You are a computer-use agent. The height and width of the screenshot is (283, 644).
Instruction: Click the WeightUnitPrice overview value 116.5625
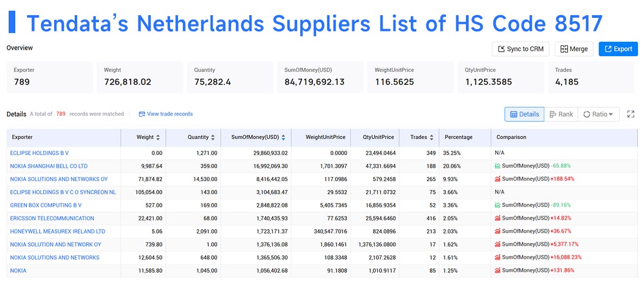pyautogui.click(x=395, y=82)
